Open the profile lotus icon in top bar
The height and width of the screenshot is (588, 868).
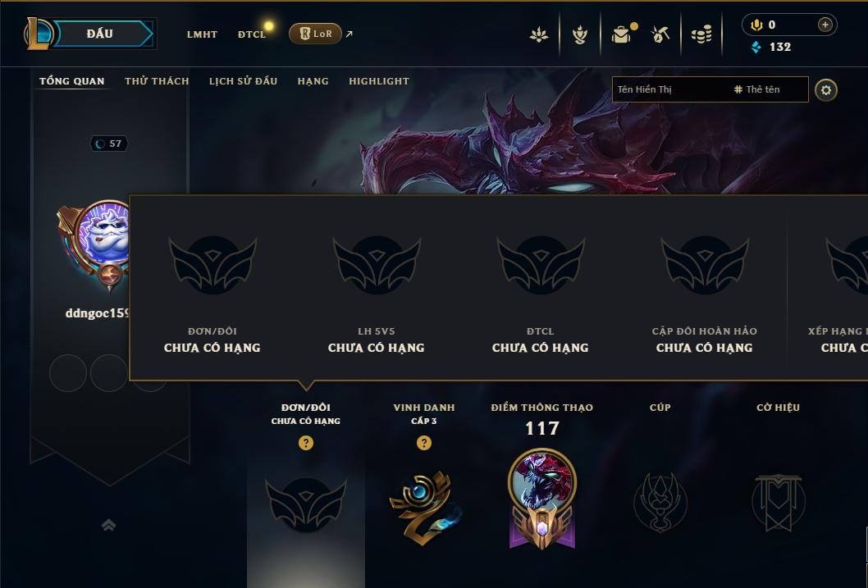pyautogui.click(x=539, y=34)
